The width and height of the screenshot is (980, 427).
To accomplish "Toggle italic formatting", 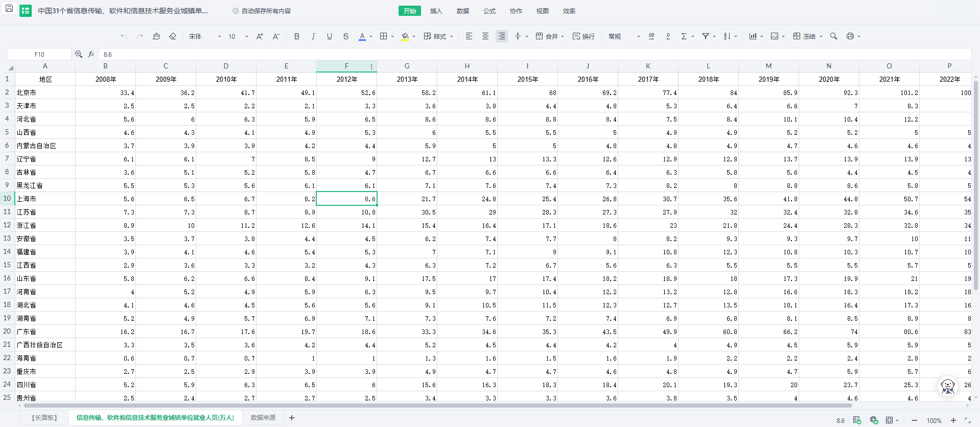I will [x=313, y=36].
